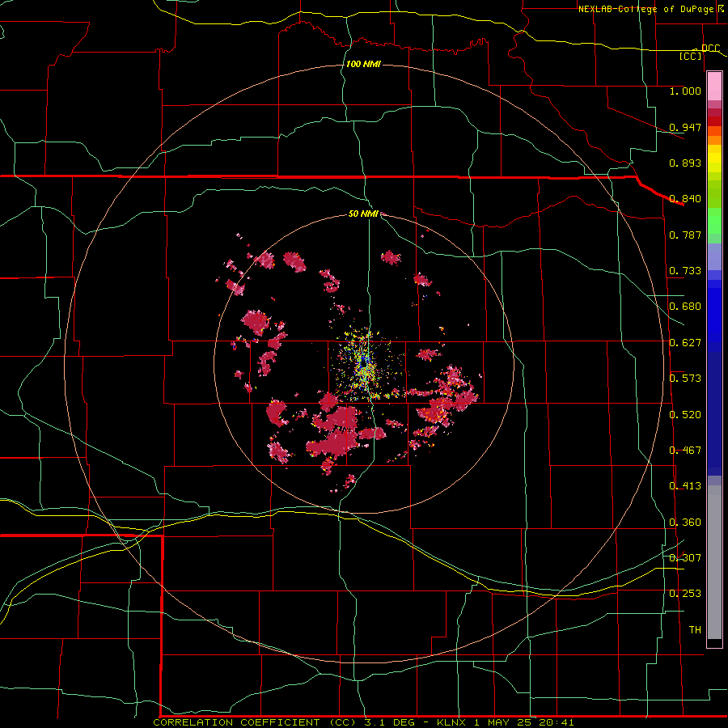
Task: Click the gray bottom segment of color bar
Action: [x=714, y=562]
